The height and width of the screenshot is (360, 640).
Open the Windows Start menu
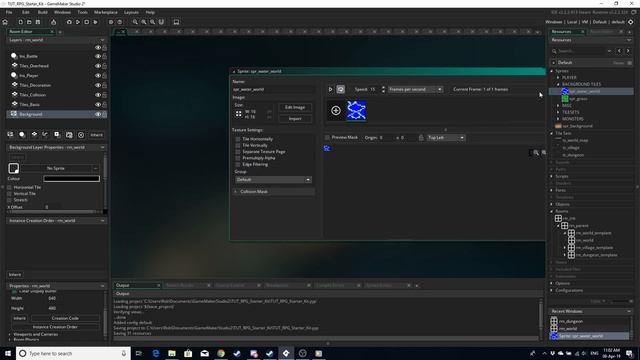[8, 353]
